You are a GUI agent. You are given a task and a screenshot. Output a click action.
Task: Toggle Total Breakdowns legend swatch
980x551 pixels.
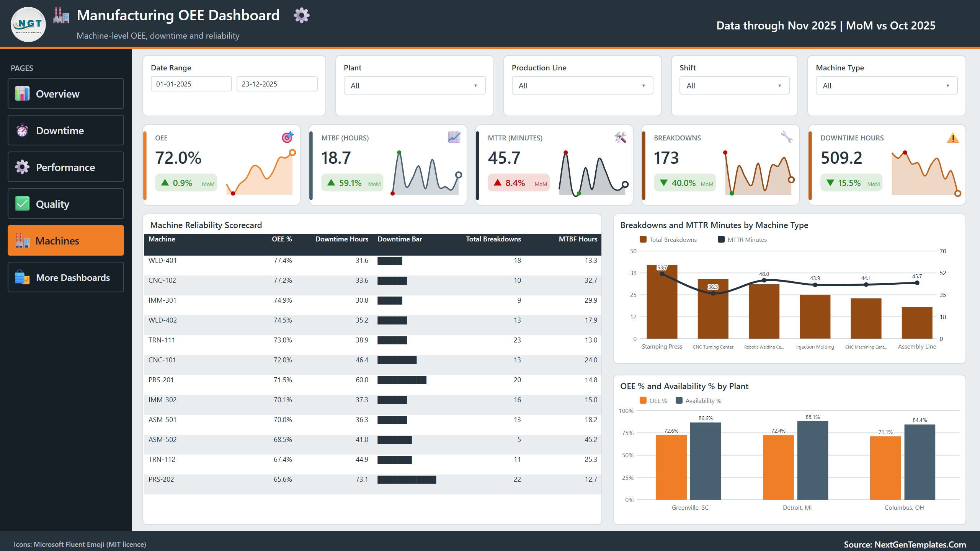click(x=643, y=240)
